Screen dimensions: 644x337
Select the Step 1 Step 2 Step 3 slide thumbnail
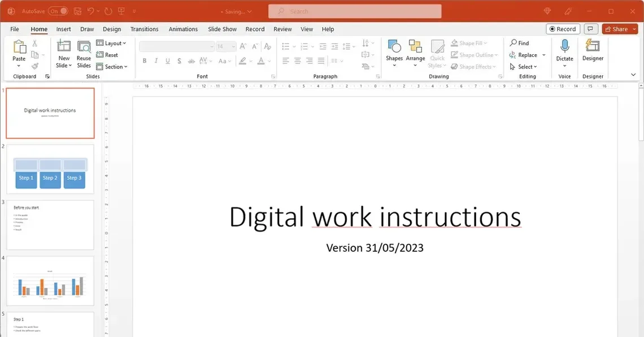pyautogui.click(x=50, y=169)
